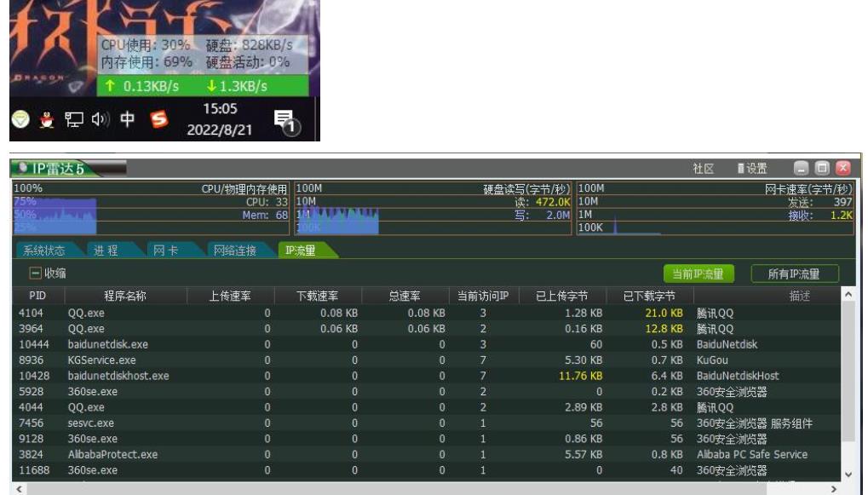Image resolution: width=868 pixels, height=495 pixels.
Task: Select the QQ.exe row with PID 4104
Action: (426, 313)
